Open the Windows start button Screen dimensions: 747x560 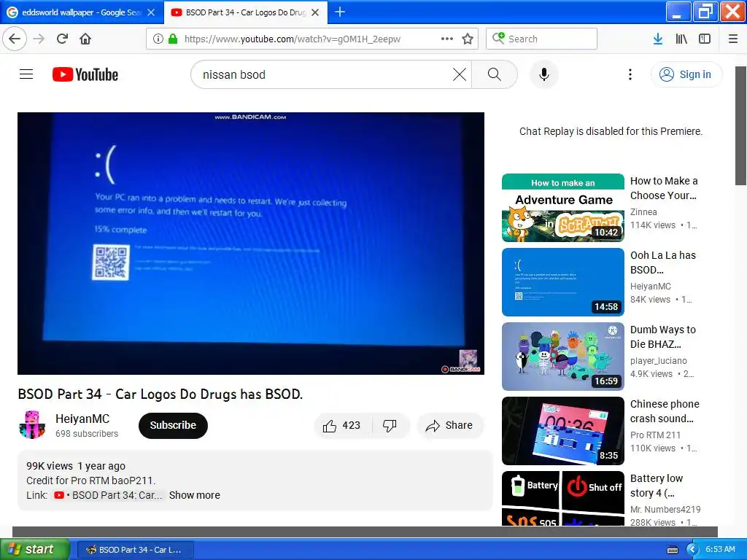(x=35, y=549)
